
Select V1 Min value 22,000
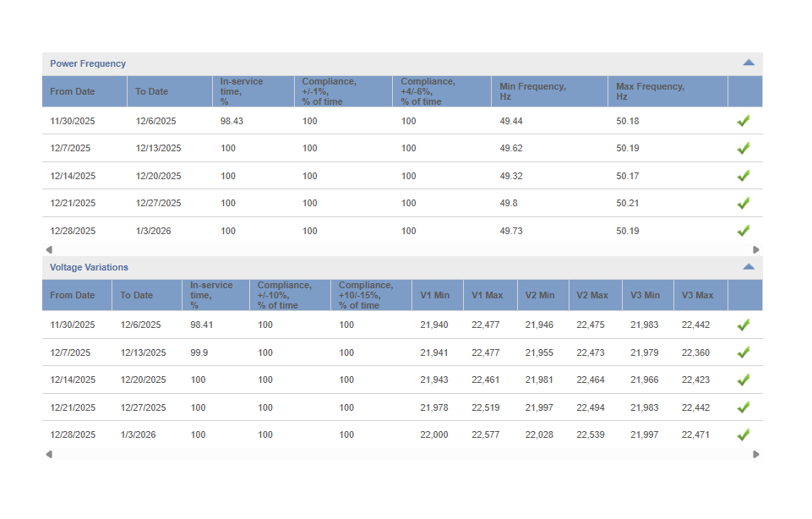434,434
